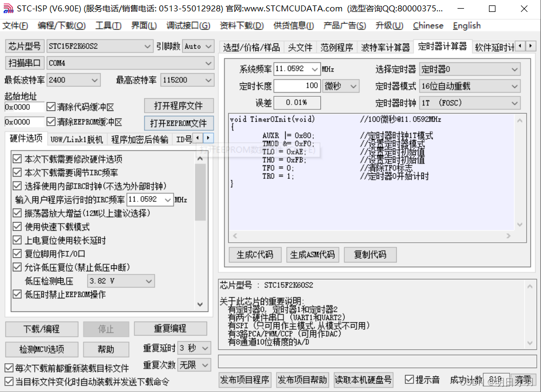Click hardware options list vertical scrollbar
Viewport: 541px width, 392px height.
click(200, 232)
